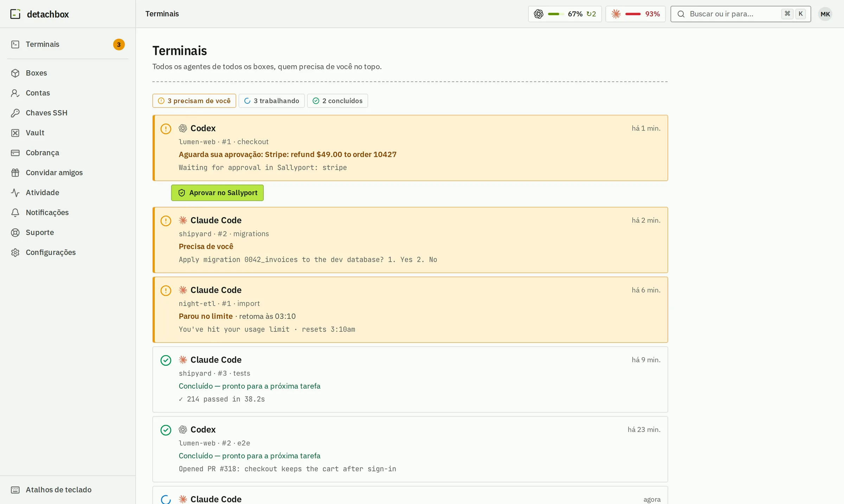Click 'há 23 min.' timestamp
The height and width of the screenshot is (504, 844).
[644, 430]
